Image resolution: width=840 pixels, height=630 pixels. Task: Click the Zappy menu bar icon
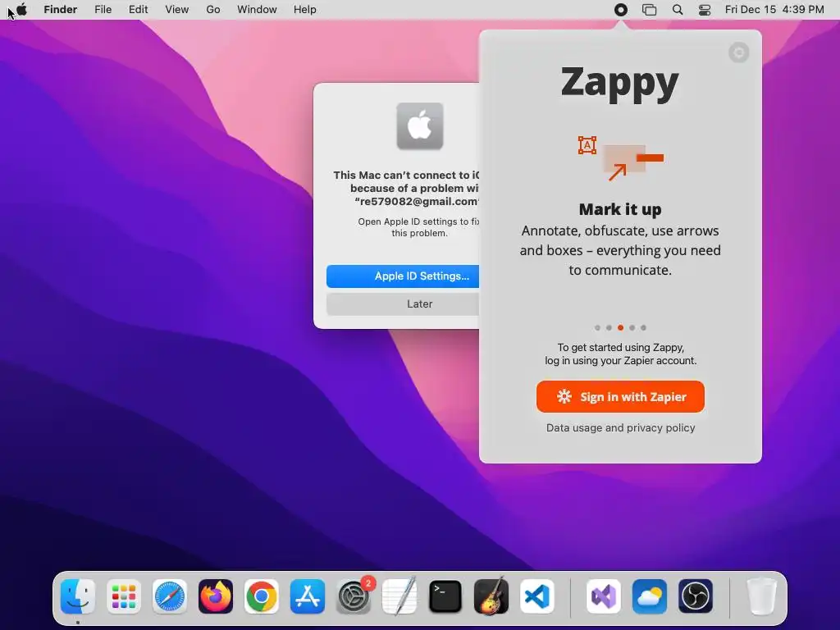pos(620,10)
